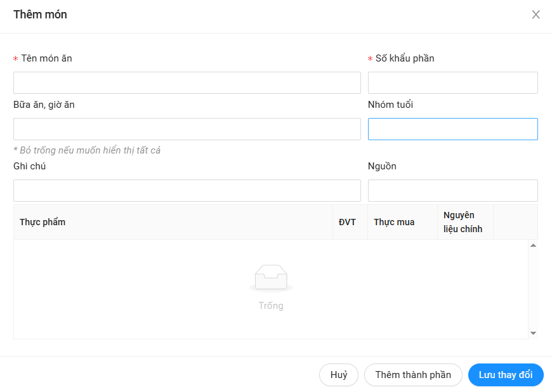552x392 pixels.
Task: Click the Bỏ trống hint text
Action: (x=87, y=150)
